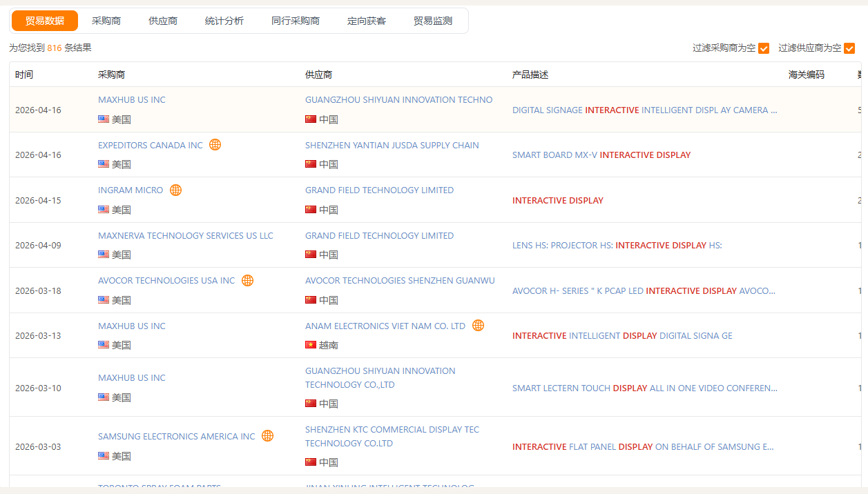Open the 贸易监测 tab
This screenshot has width=868, height=494.
click(x=433, y=21)
